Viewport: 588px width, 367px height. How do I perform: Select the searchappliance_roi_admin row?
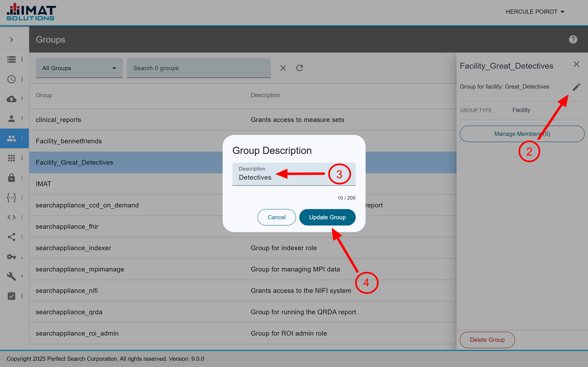[243, 333]
